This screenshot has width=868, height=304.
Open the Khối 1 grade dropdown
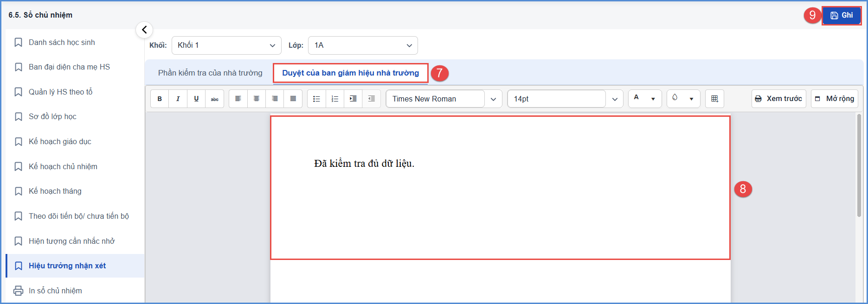[226, 45]
